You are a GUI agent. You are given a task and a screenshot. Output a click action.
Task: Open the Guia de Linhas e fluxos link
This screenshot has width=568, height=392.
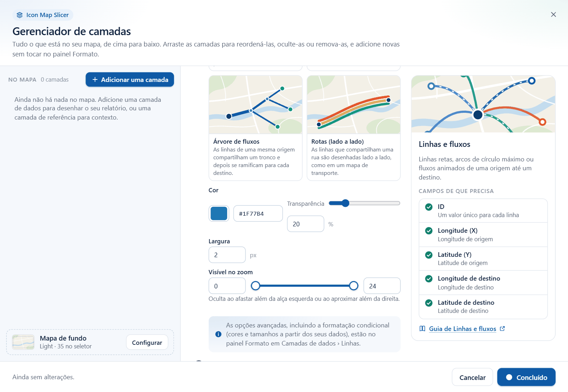463,328
